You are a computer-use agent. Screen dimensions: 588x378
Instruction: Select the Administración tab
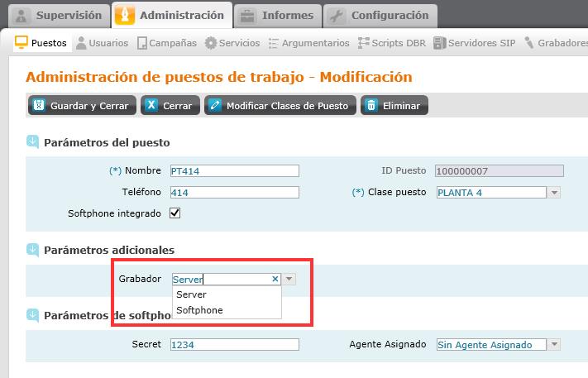[172, 15]
